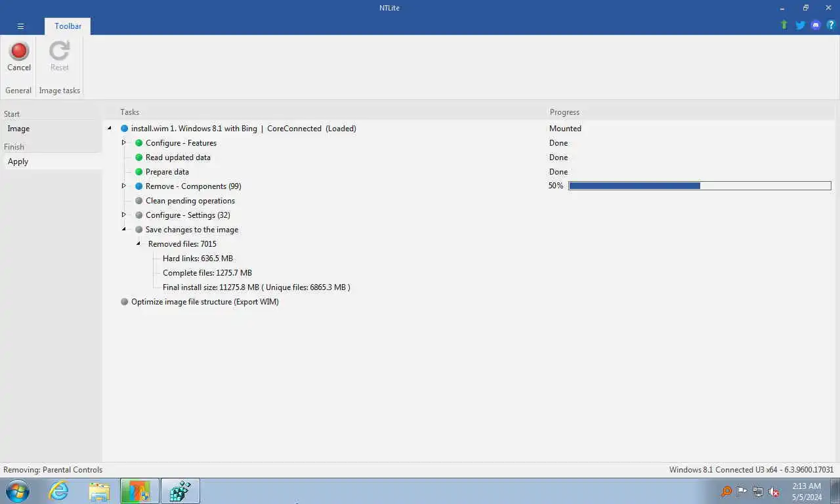Image resolution: width=840 pixels, height=504 pixels.
Task: Open the Image page in sidebar
Action: 52,129
